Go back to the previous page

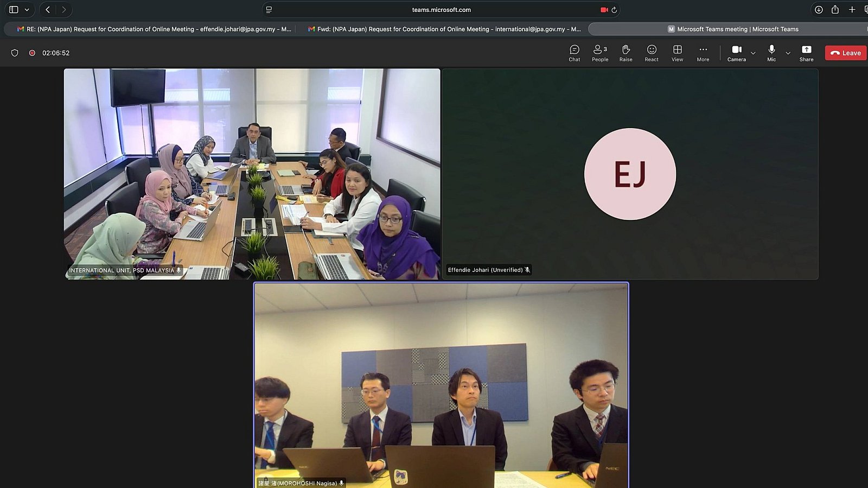pyautogui.click(x=48, y=10)
